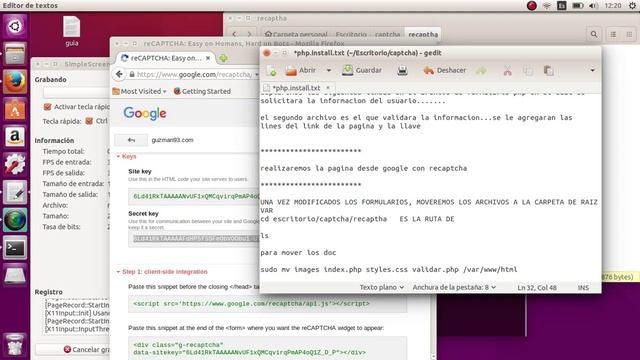640x360 pixels.
Task: Click the recaptha path segment in Files
Action: coord(423,34)
